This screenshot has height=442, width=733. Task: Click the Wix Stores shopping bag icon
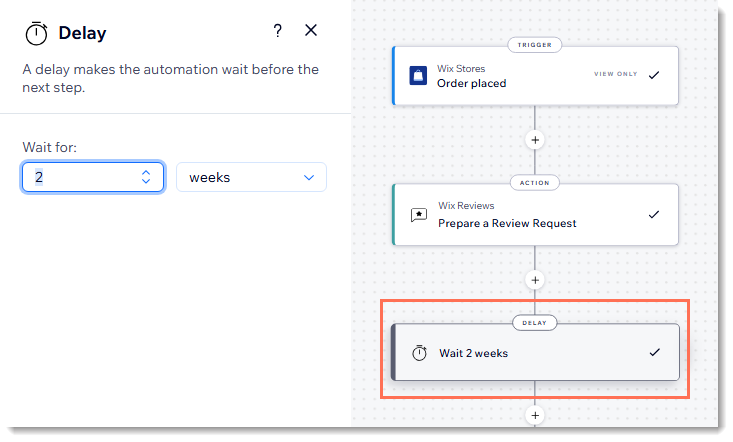[x=418, y=75]
